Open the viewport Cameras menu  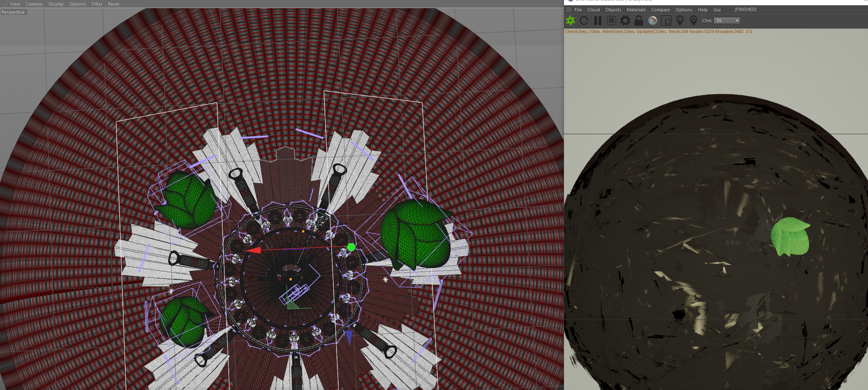pos(34,4)
